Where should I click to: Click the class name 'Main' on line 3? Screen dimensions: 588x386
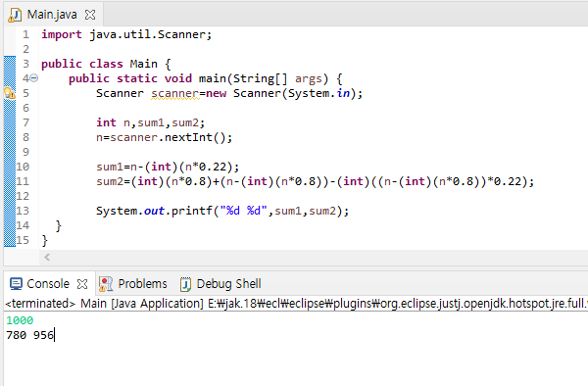coord(144,64)
